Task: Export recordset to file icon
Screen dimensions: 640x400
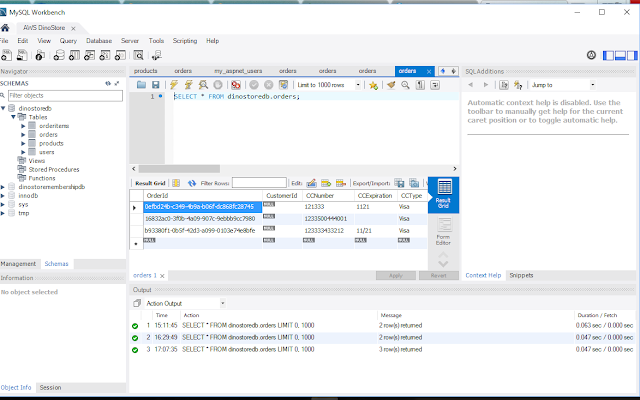Action: (399, 183)
